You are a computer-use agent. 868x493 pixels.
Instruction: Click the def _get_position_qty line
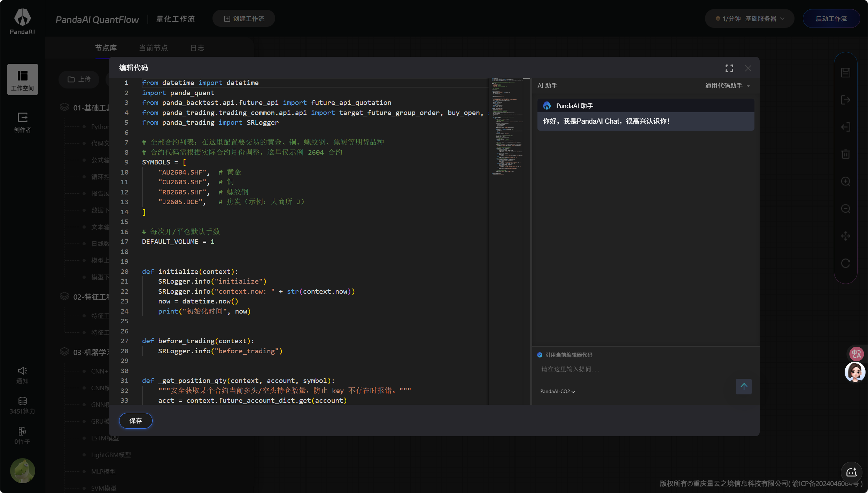[x=238, y=380]
